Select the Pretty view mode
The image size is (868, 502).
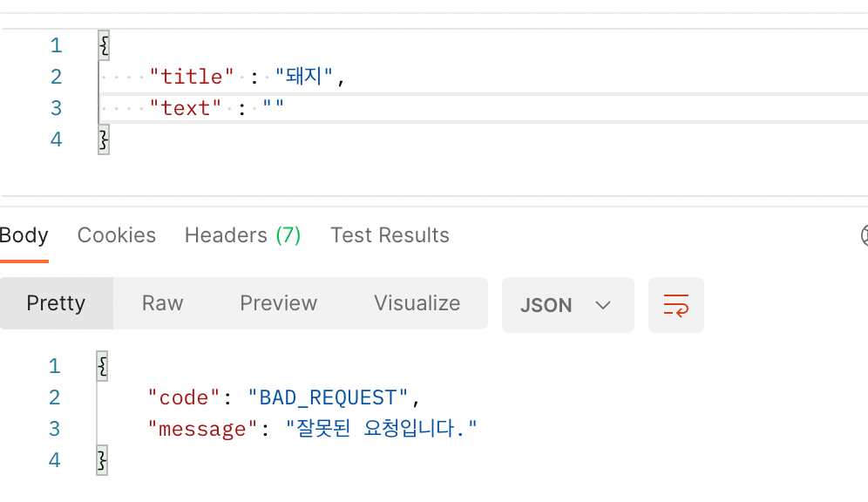56,303
